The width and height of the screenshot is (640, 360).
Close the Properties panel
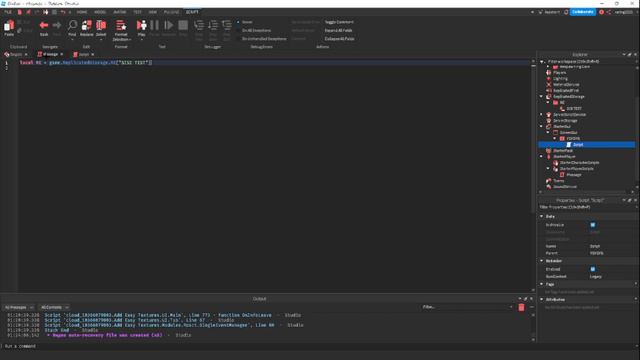click(635, 200)
